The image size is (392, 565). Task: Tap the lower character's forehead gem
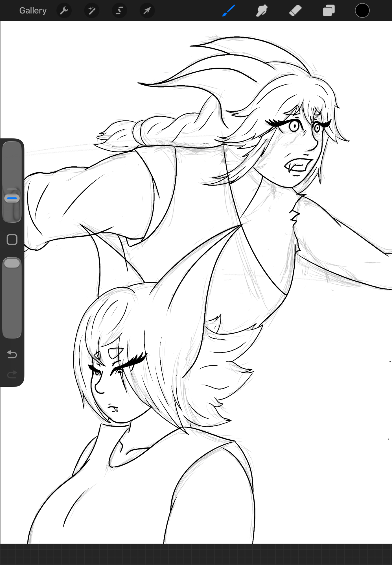point(116,353)
